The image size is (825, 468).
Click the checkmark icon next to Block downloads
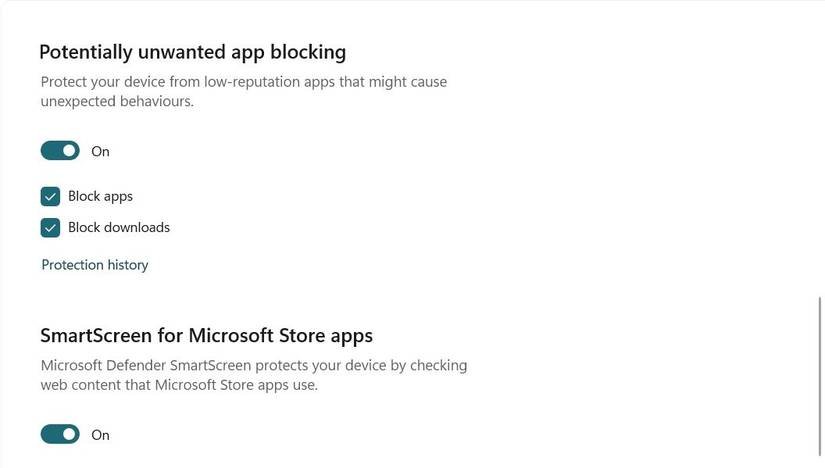point(51,228)
